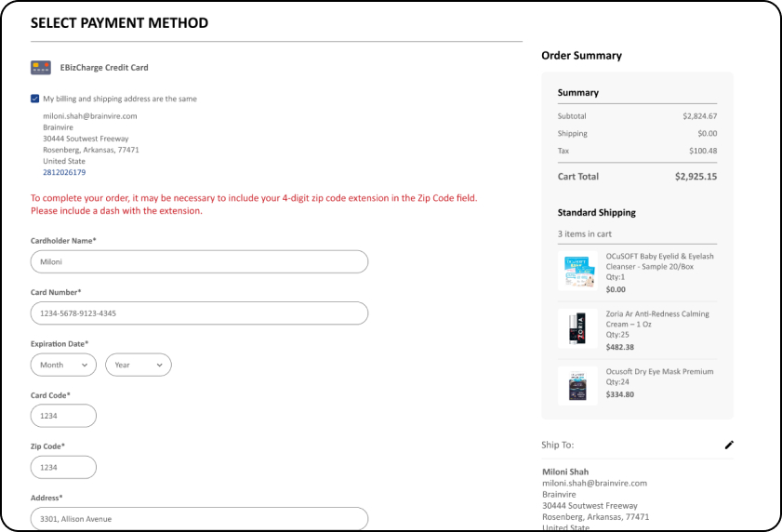The height and width of the screenshot is (532, 782).
Task: Click the Miloni Shah name under Ship To
Action: click(x=565, y=472)
